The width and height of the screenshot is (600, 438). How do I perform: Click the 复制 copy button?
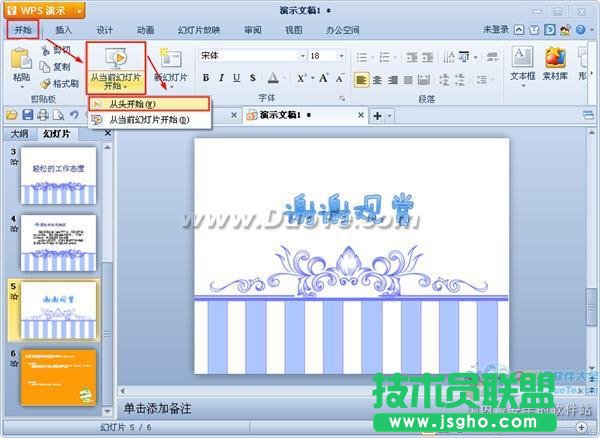[55, 67]
